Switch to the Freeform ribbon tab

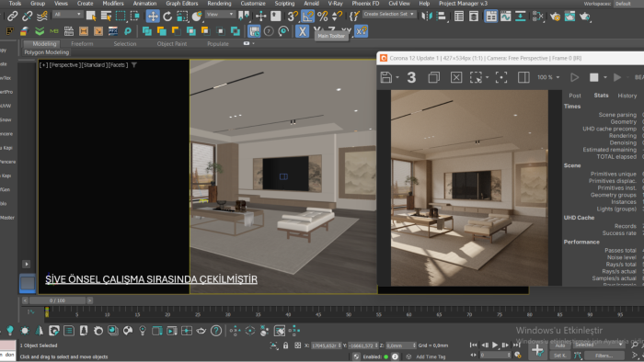82,44
